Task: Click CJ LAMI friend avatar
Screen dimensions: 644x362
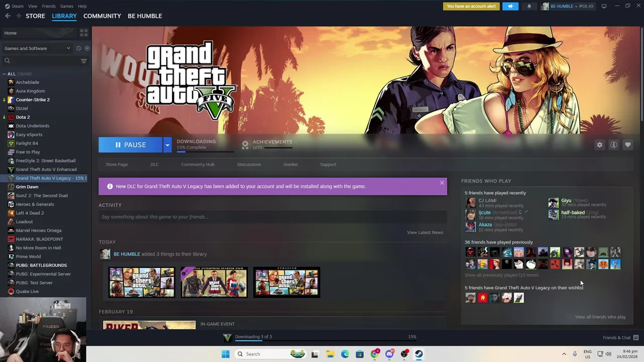Action: 470,203
